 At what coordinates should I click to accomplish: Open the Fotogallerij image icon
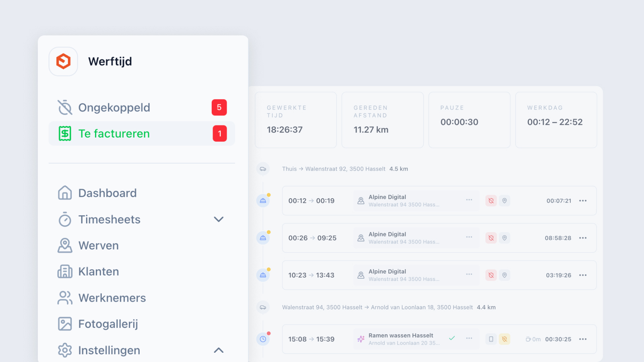(x=65, y=324)
